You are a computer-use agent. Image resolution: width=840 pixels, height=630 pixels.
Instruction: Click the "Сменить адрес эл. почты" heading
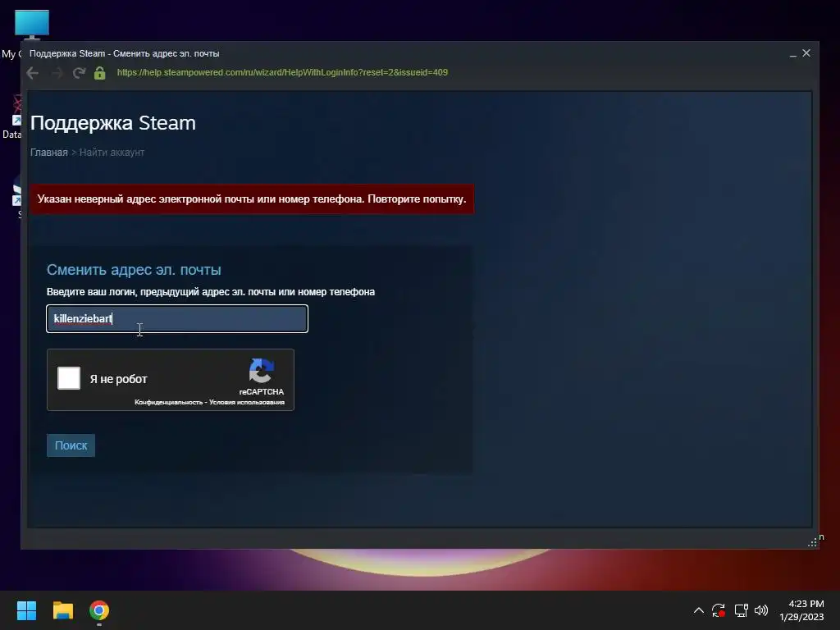coord(134,269)
